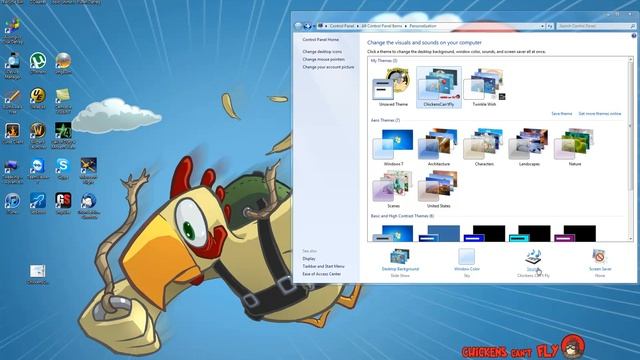Select the ChickensCan'tFly theme
This screenshot has width=640, height=360.
pyautogui.click(x=439, y=87)
